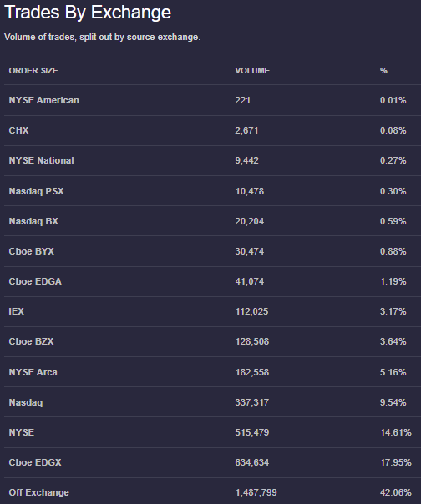This screenshot has height=504, width=421.
Task: Click the Off Exchange row label
Action: click(x=39, y=492)
